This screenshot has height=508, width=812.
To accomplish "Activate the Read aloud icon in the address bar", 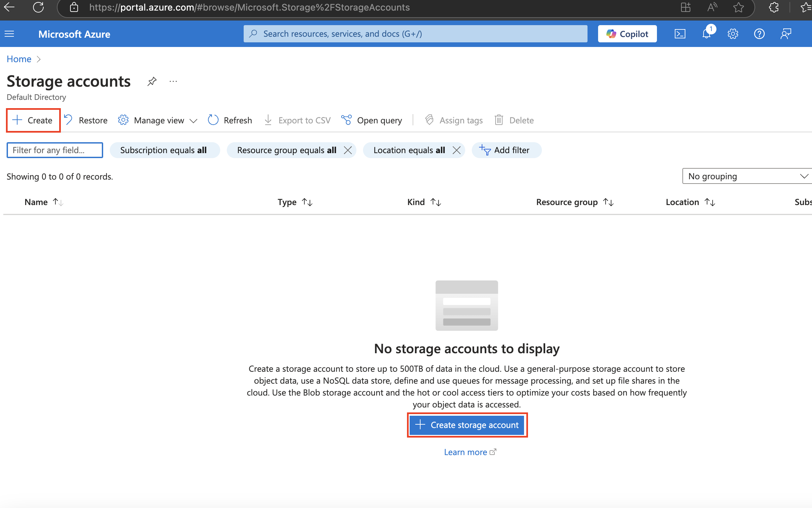I will [712, 7].
